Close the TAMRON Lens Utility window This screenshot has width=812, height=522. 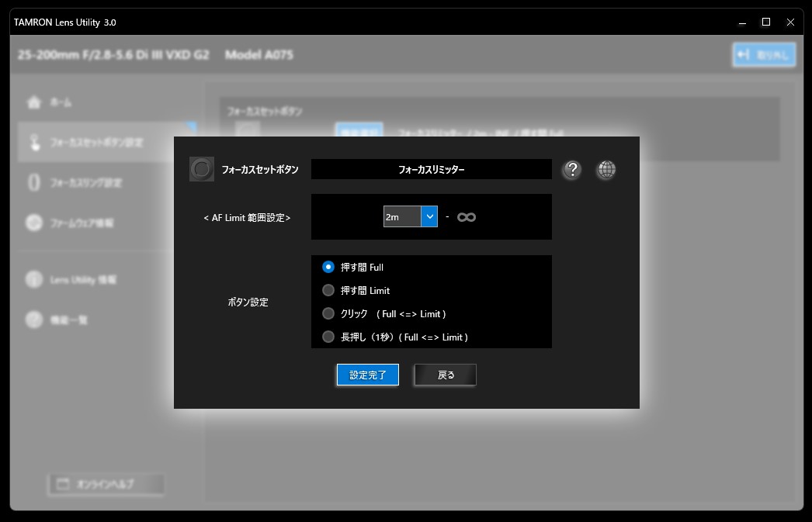point(790,22)
